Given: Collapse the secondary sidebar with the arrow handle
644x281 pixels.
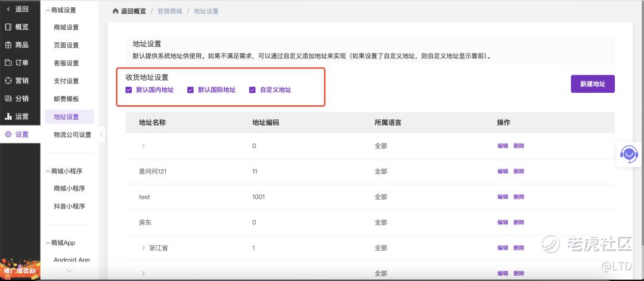Looking at the screenshot, I should (101, 135).
